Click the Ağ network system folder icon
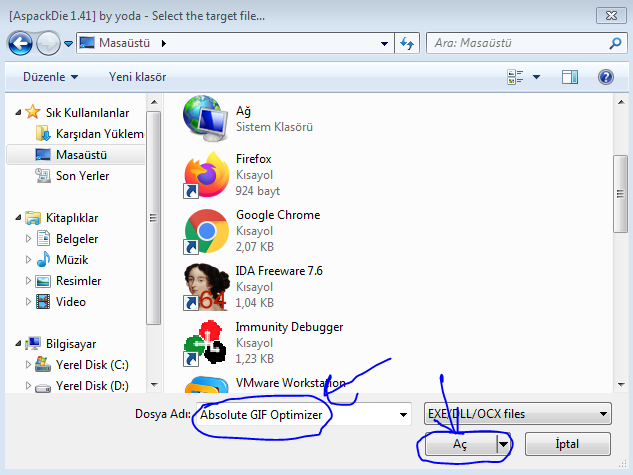The height and width of the screenshot is (475, 633). (207, 118)
